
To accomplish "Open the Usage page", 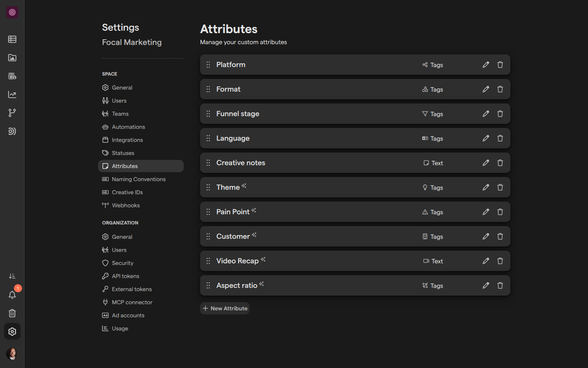I will [141, 328].
